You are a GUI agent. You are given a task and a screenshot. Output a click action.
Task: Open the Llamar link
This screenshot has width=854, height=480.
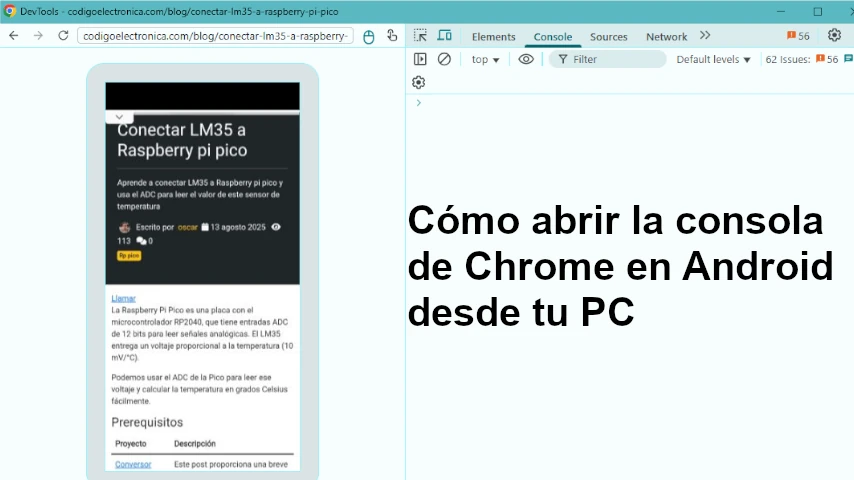click(x=123, y=299)
